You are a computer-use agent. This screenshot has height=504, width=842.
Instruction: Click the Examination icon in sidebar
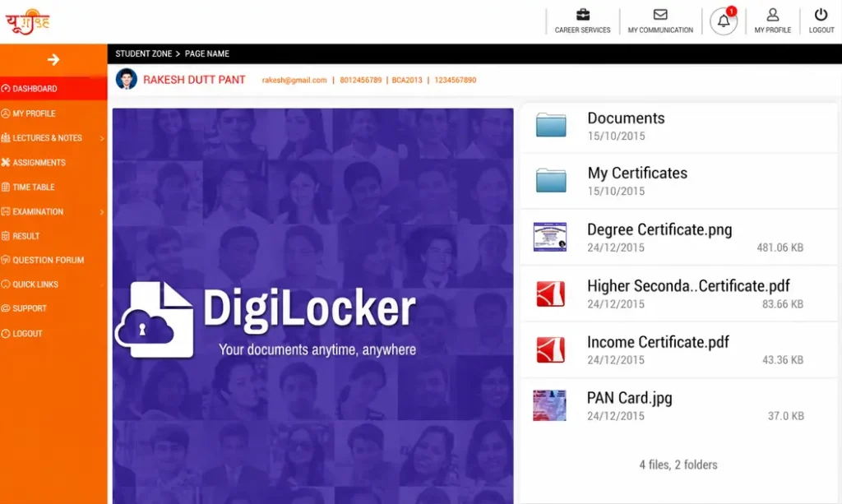[x=6, y=211]
